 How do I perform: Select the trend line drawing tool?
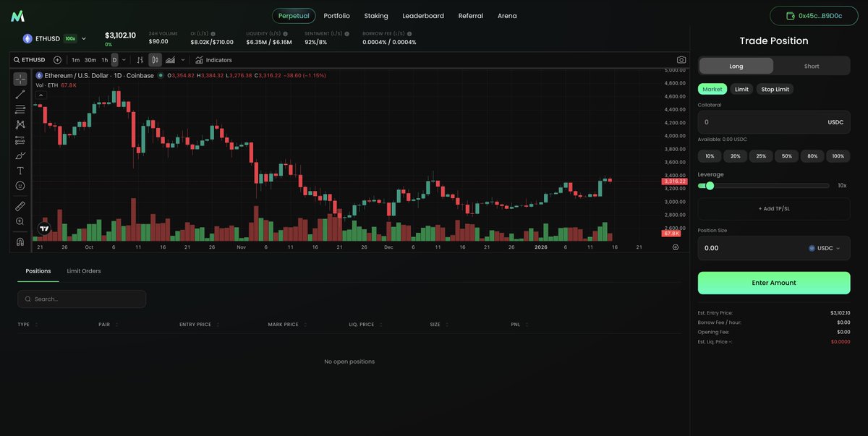(x=20, y=94)
